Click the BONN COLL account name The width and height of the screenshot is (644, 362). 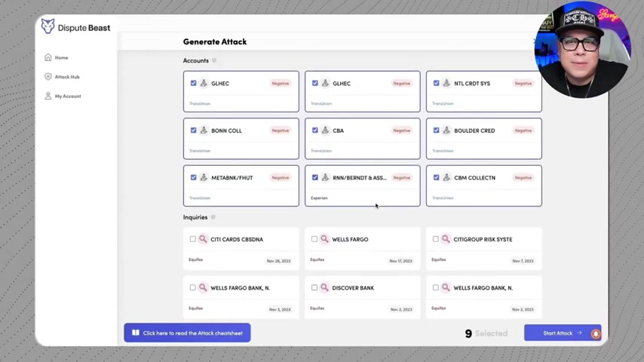pos(226,130)
